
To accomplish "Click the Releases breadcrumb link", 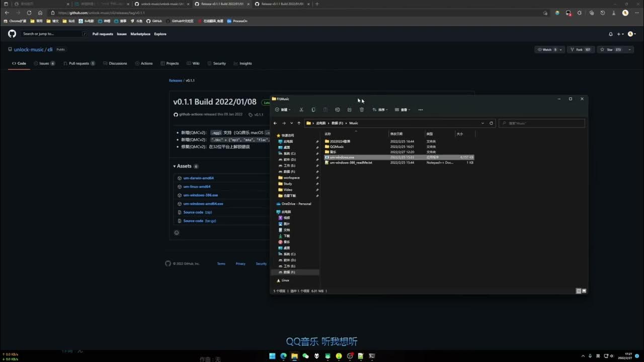I will click(175, 80).
